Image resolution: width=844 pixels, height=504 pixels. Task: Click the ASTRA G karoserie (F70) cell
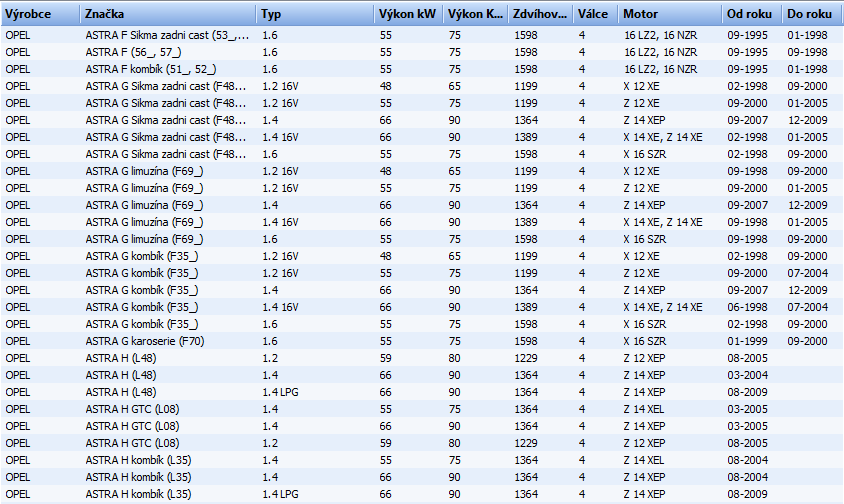pos(145,341)
